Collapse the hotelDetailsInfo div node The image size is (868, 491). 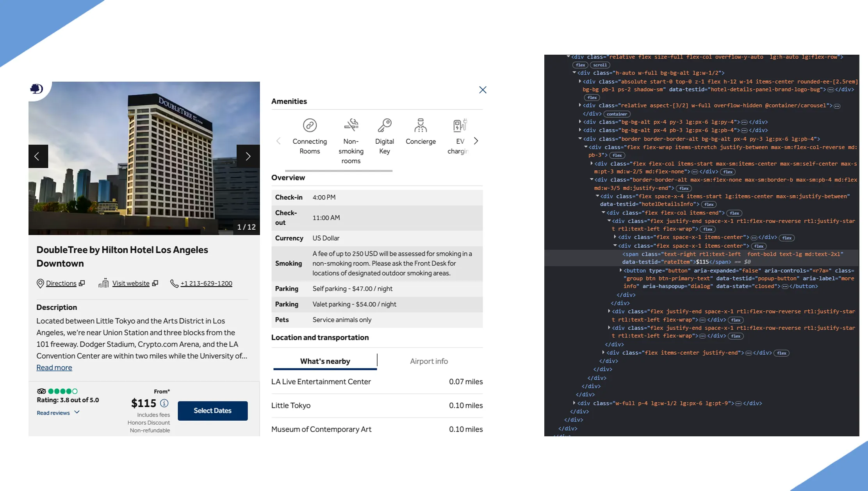click(x=597, y=196)
